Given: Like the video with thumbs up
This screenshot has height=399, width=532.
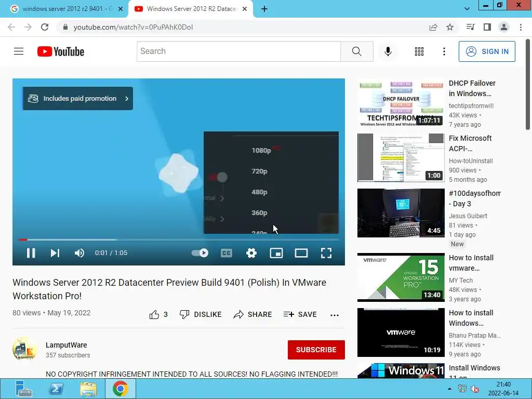Looking at the screenshot, I should [x=158, y=314].
